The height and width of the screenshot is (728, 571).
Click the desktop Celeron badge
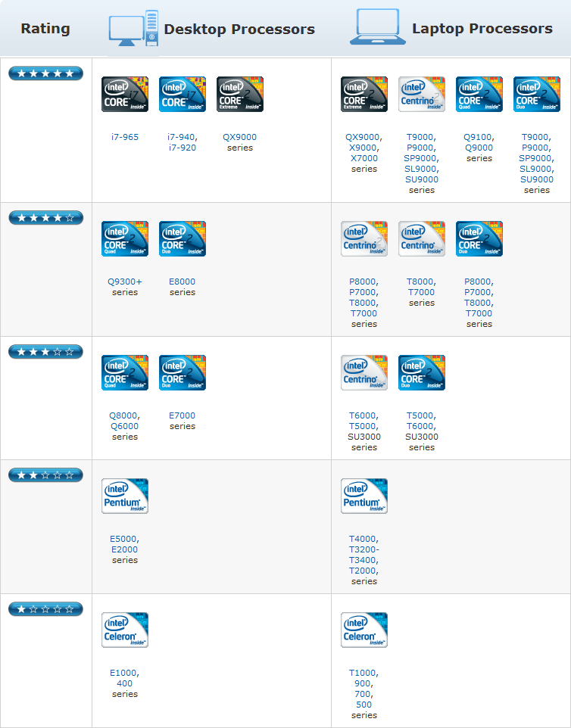(124, 630)
